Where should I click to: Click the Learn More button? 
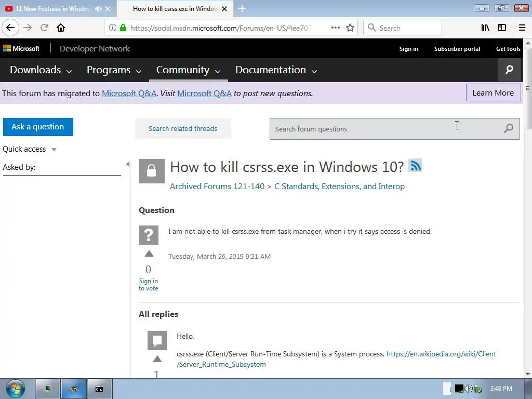click(x=493, y=92)
